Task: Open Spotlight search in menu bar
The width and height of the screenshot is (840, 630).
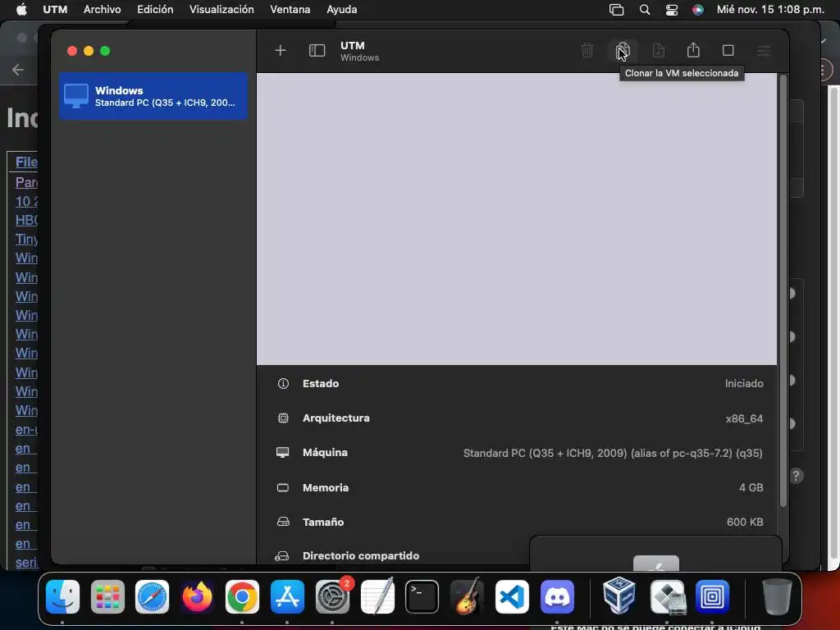Action: coord(645,10)
